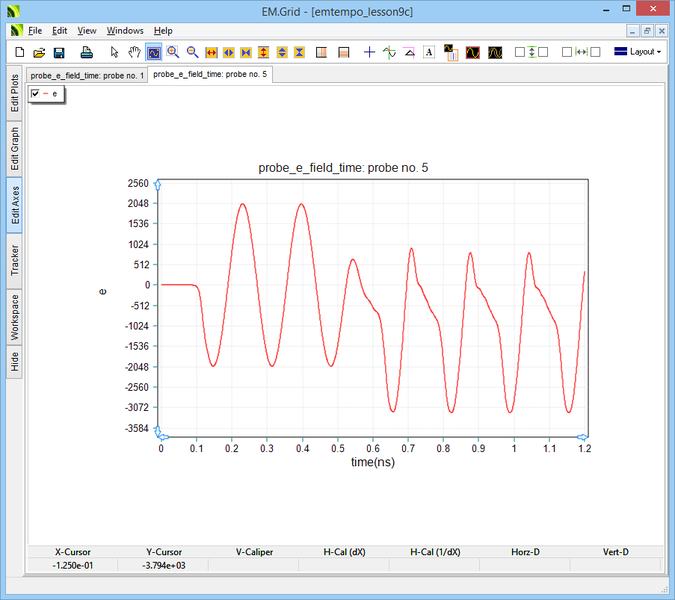Image resolution: width=675 pixels, height=600 pixels.
Task: Open a file with the folder icon
Action: pyautogui.click(x=39, y=52)
